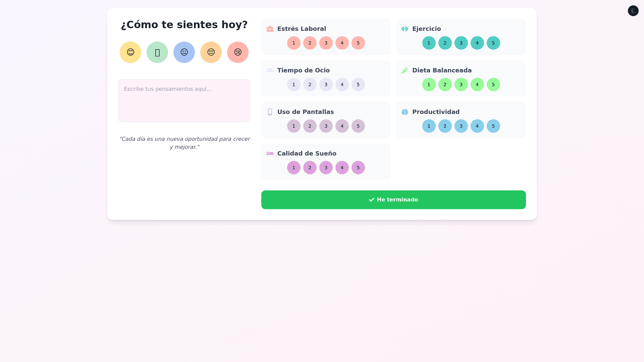644x362 pixels.
Task: Click the brain icon beside Productividad
Action: [x=405, y=112]
